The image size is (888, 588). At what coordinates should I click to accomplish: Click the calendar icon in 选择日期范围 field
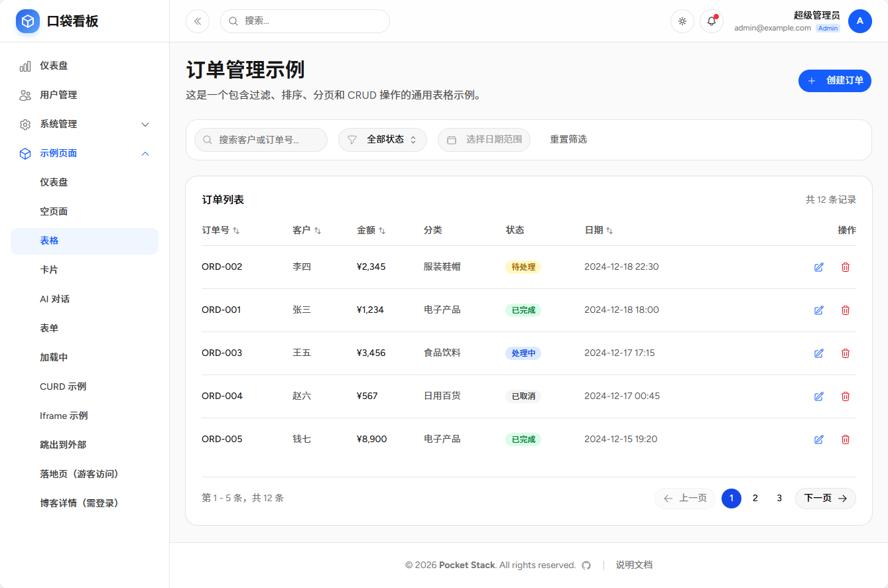point(452,140)
